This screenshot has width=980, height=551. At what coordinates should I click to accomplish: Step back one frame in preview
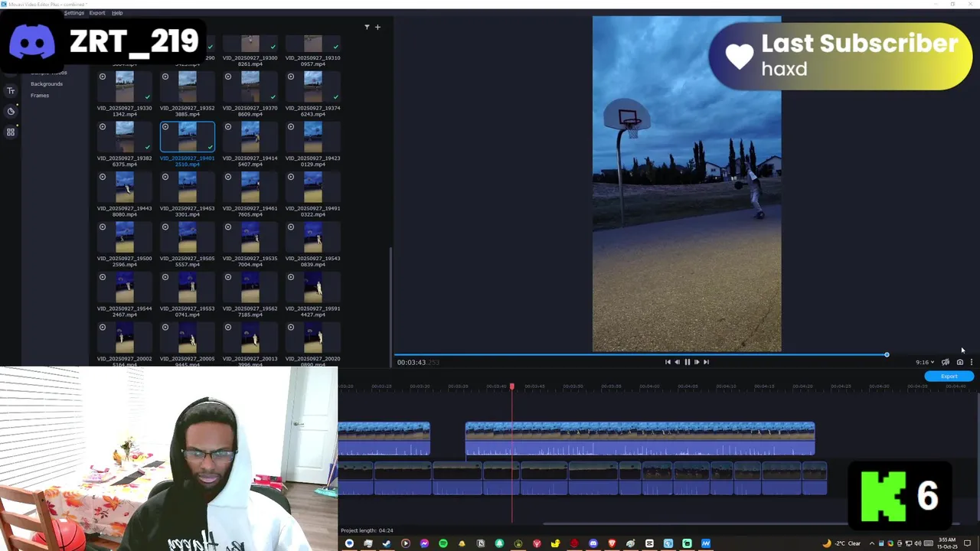[x=677, y=362]
